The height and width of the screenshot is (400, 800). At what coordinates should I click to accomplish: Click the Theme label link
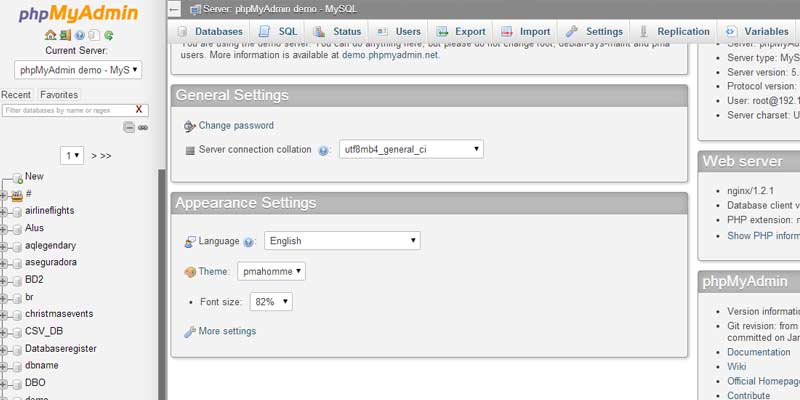coord(213,271)
